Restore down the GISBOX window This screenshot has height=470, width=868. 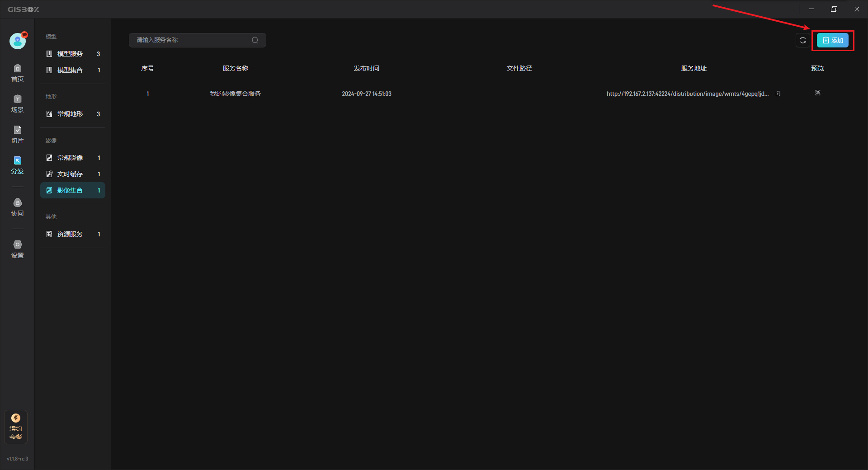pos(834,9)
